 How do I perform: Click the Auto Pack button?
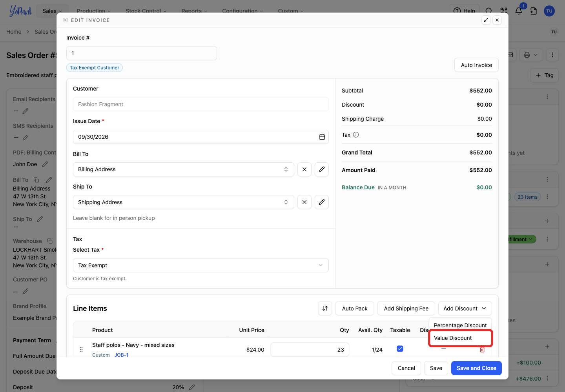click(355, 309)
